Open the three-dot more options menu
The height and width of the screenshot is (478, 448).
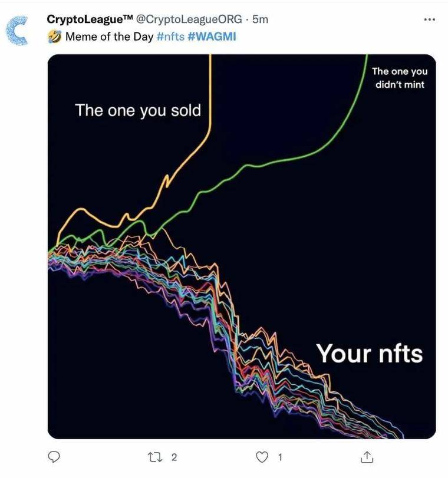point(429,19)
